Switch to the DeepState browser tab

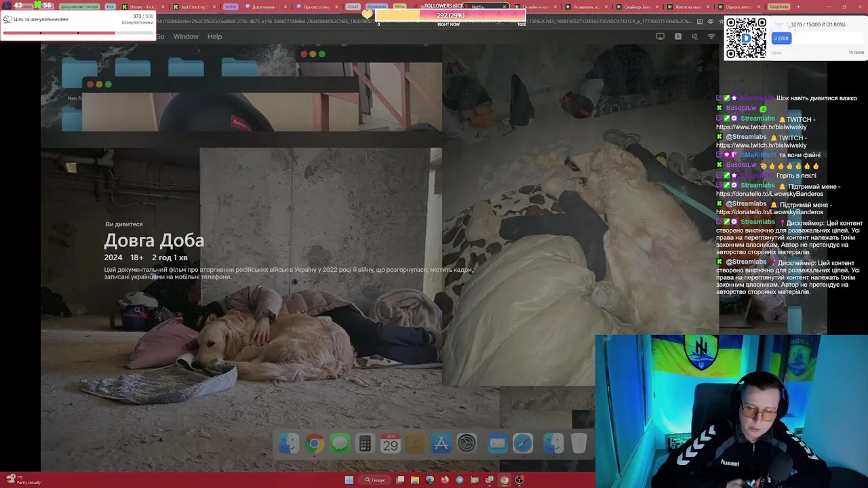click(x=778, y=7)
